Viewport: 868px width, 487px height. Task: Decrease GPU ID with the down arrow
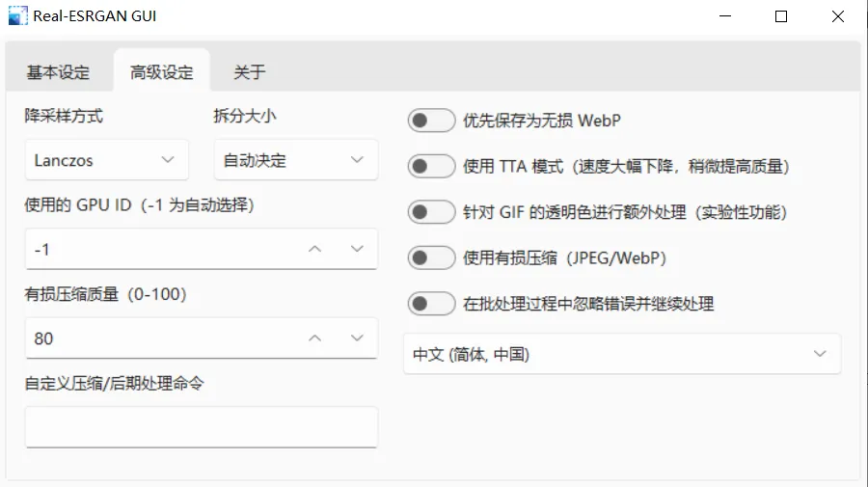point(357,249)
